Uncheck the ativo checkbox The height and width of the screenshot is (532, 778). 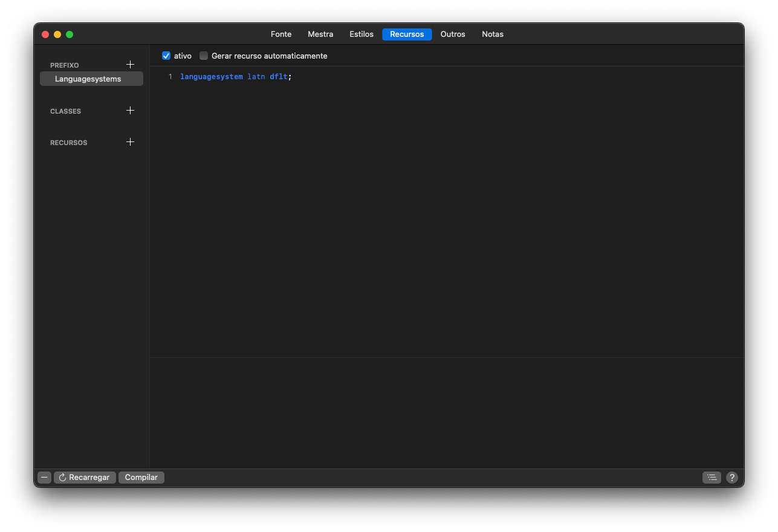pos(166,56)
